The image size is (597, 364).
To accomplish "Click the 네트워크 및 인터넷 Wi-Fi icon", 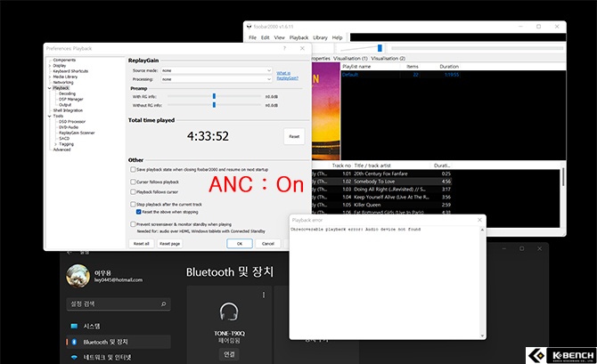I will (74, 357).
